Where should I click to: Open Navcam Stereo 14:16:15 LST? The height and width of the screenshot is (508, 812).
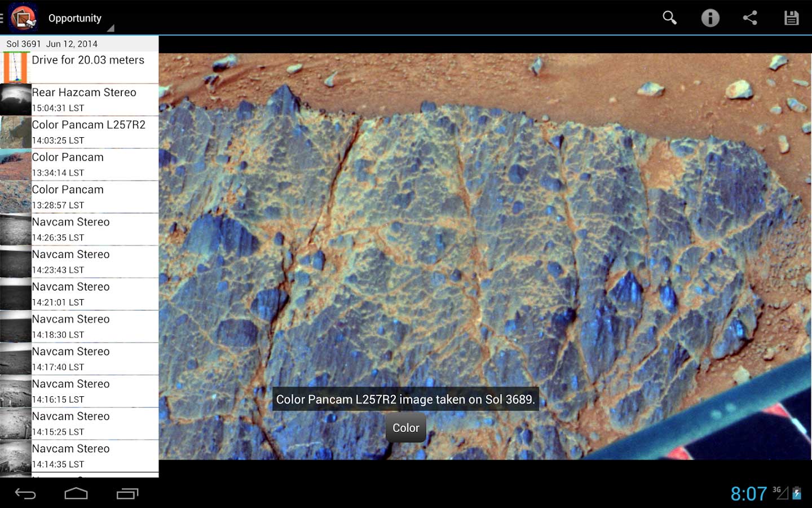79,391
